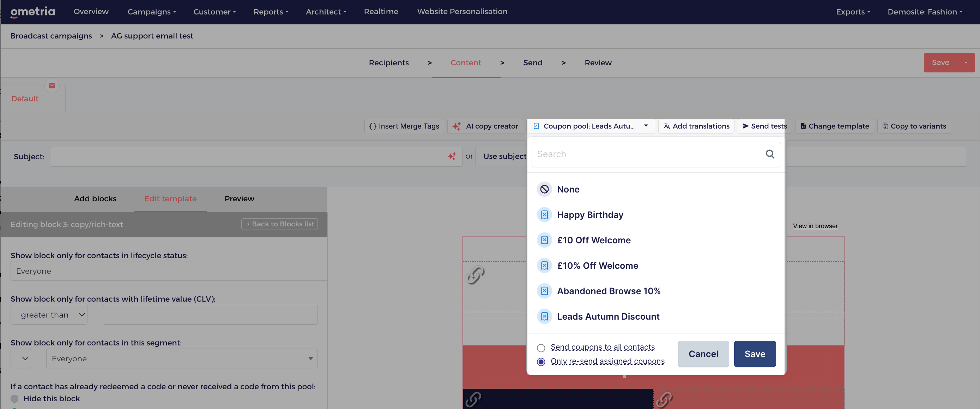Click the red Save campaign button
The width and height of the screenshot is (980, 409).
coord(940,63)
